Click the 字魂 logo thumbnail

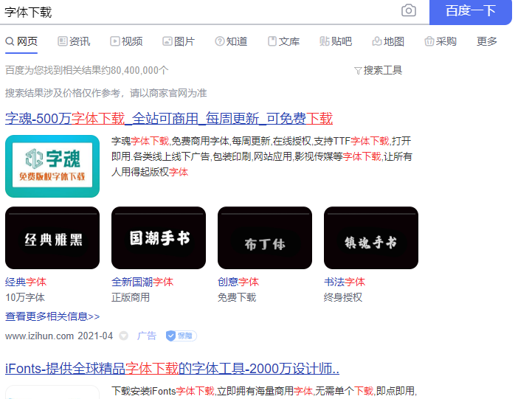(52, 166)
